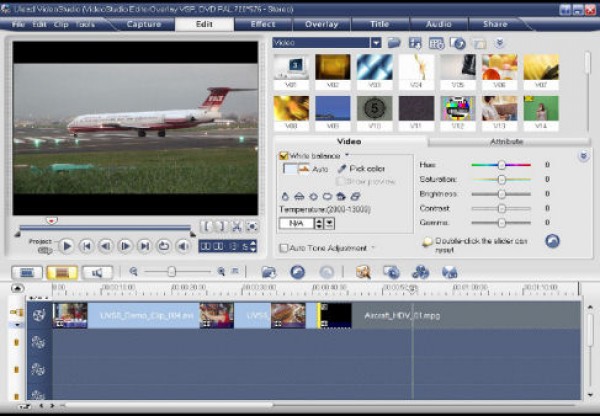Click the Hue slider

[500, 165]
